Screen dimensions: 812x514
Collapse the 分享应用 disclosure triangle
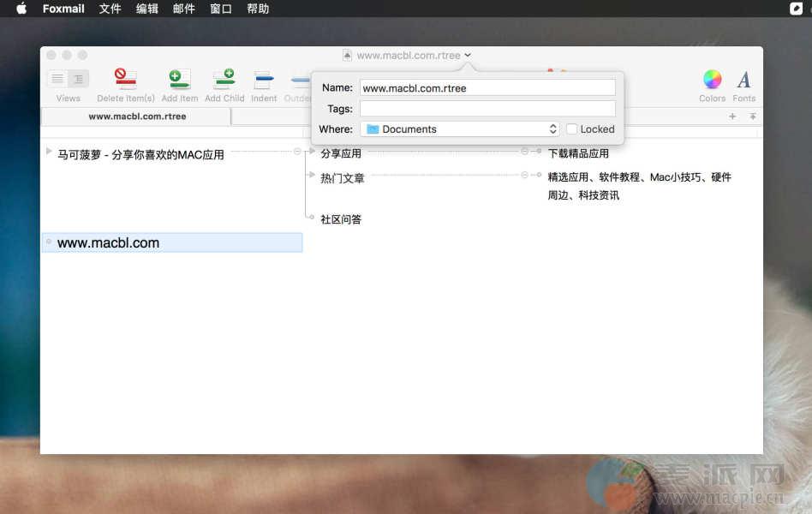pos(312,151)
